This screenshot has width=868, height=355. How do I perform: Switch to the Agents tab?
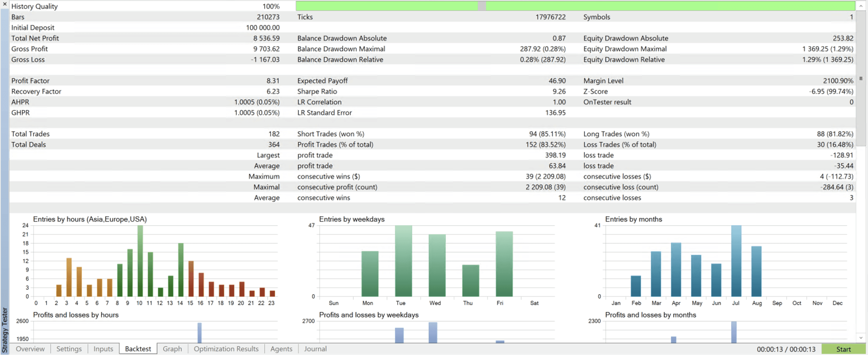[281, 349]
